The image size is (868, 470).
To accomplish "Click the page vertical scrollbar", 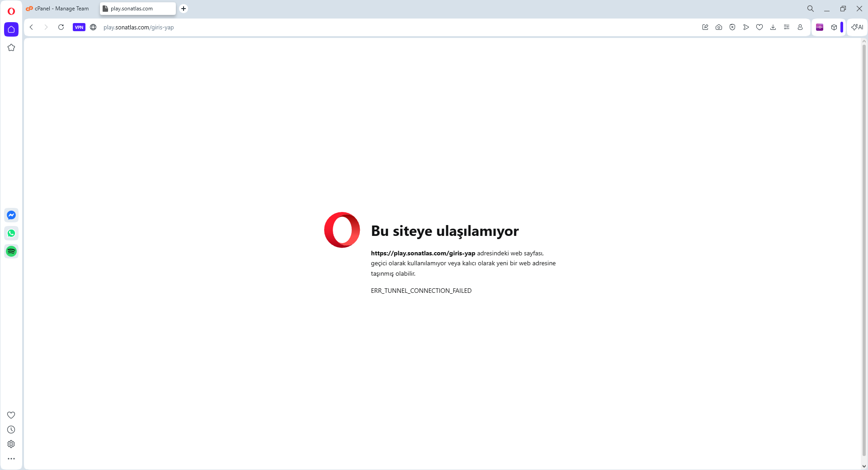I will 864,250.
